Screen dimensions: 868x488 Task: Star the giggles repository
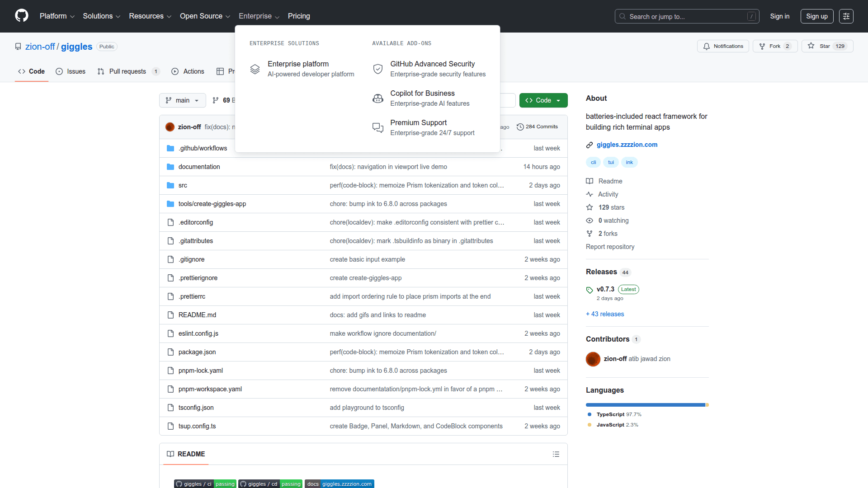(x=820, y=46)
